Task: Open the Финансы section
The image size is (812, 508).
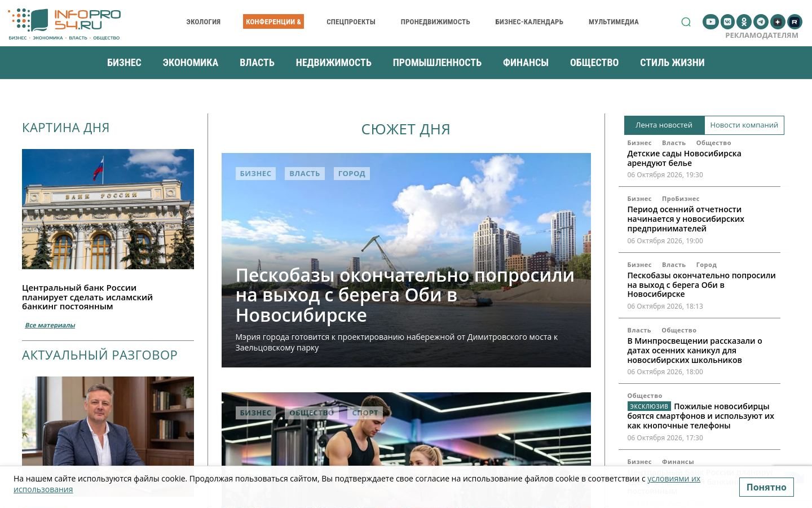Action: click(526, 63)
